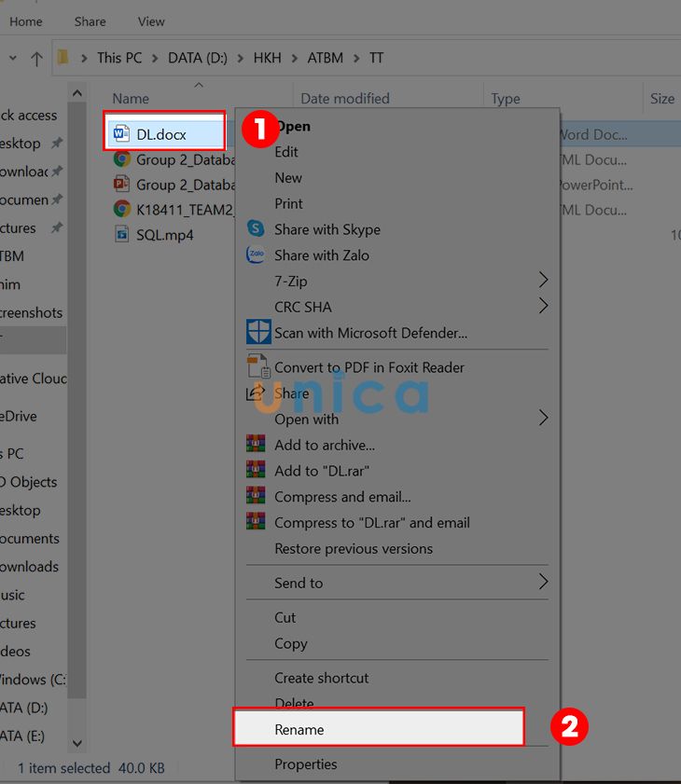Choose Open in the context menu
The image size is (681, 784).
click(397, 126)
